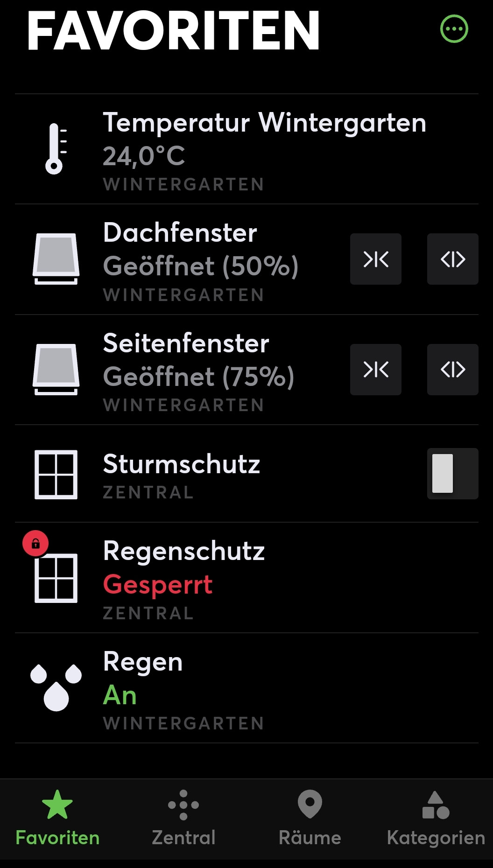Close the Dachfenster with the close button

tap(376, 259)
